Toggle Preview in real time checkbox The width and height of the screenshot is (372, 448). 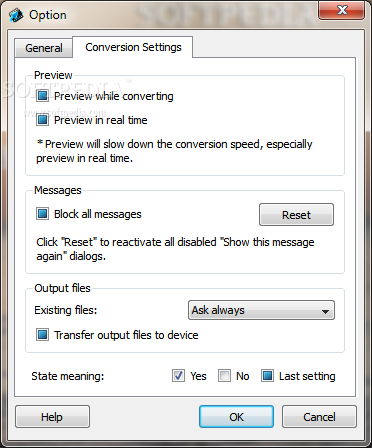[x=42, y=120]
